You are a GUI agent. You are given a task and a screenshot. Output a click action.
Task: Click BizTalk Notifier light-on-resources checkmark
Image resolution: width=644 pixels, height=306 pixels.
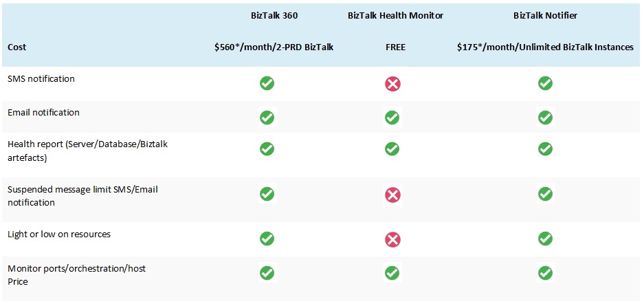click(545, 239)
